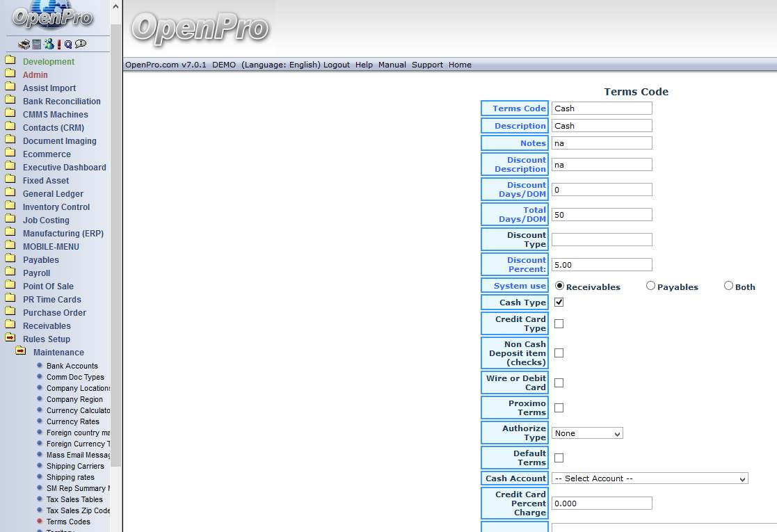777x532 pixels.
Task: Select the Payables radio button
Action: tap(650, 286)
